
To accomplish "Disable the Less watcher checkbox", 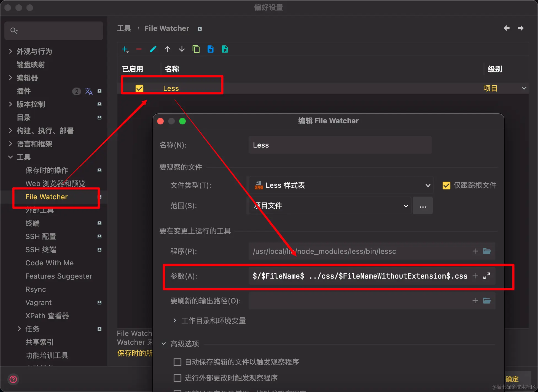I will coord(139,88).
